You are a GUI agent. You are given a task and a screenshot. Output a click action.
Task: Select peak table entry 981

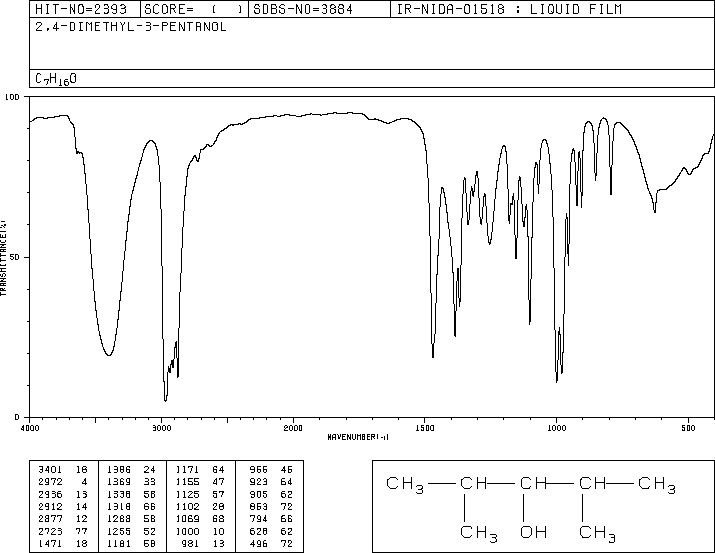[191, 543]
